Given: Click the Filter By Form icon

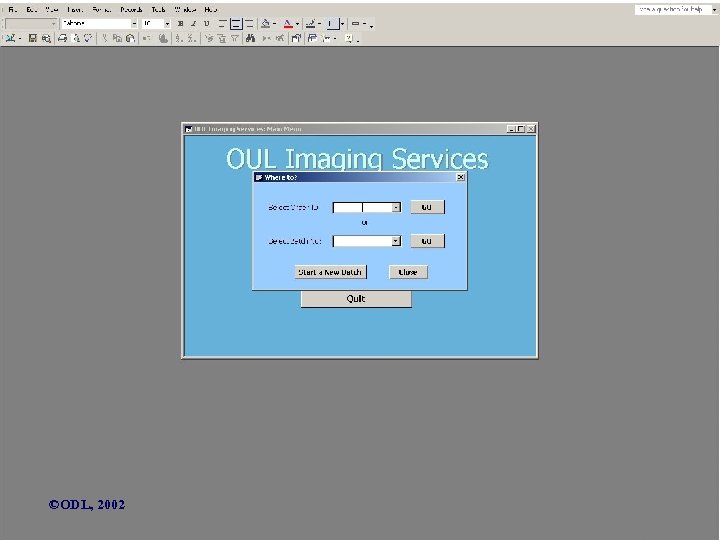Looking at the screenshot, I should coord(222,38).
